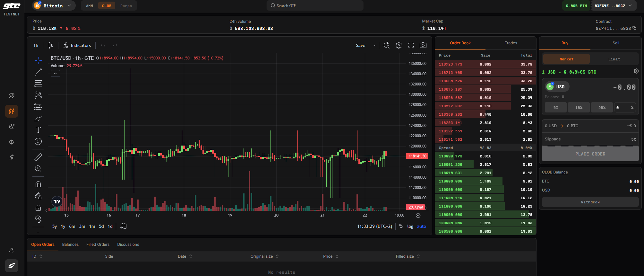This screenshot has width=644, height=276.
Task: Open the dollar sign sidebar icon
Action: tap(12, 157)
